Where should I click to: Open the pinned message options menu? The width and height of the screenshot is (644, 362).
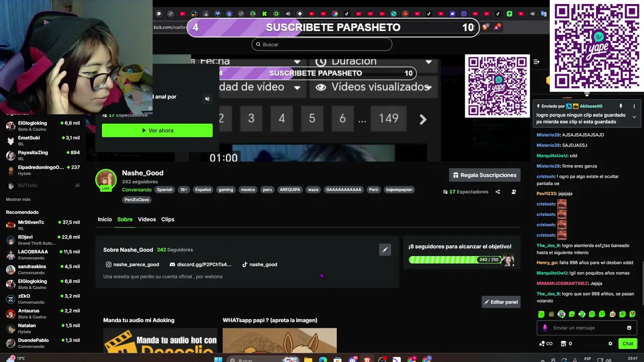pyautogui.click(x=634, y=107)
